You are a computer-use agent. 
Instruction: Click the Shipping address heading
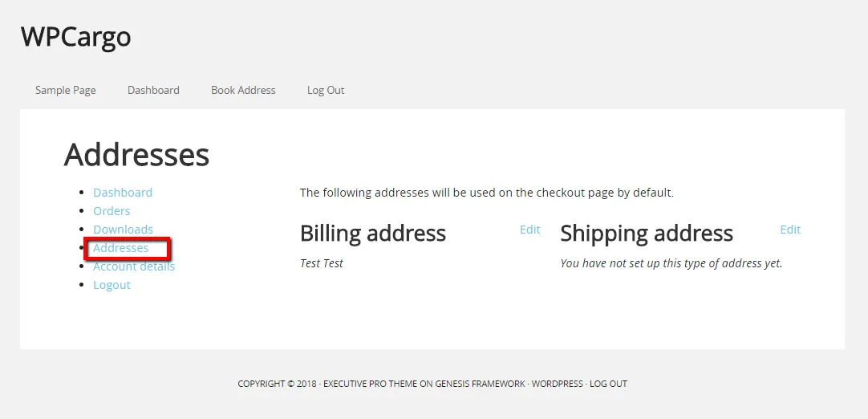[646, 234]
